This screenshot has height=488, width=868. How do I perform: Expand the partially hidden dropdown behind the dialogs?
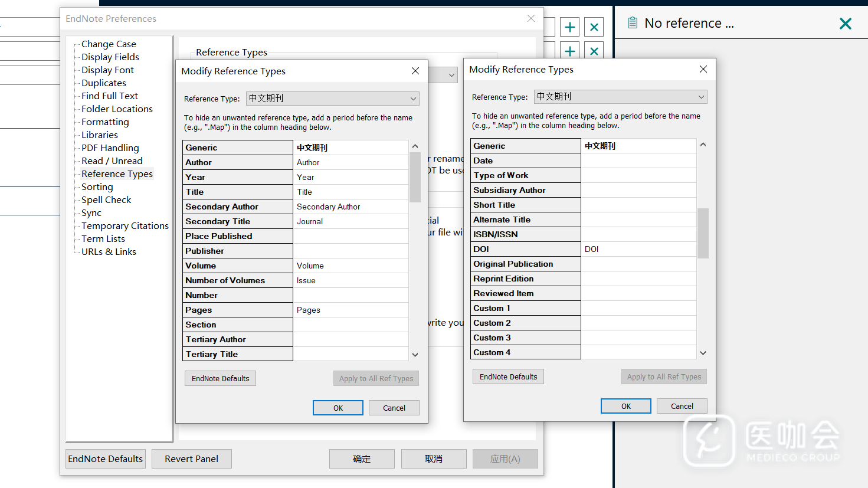click(x=451, y=75)
